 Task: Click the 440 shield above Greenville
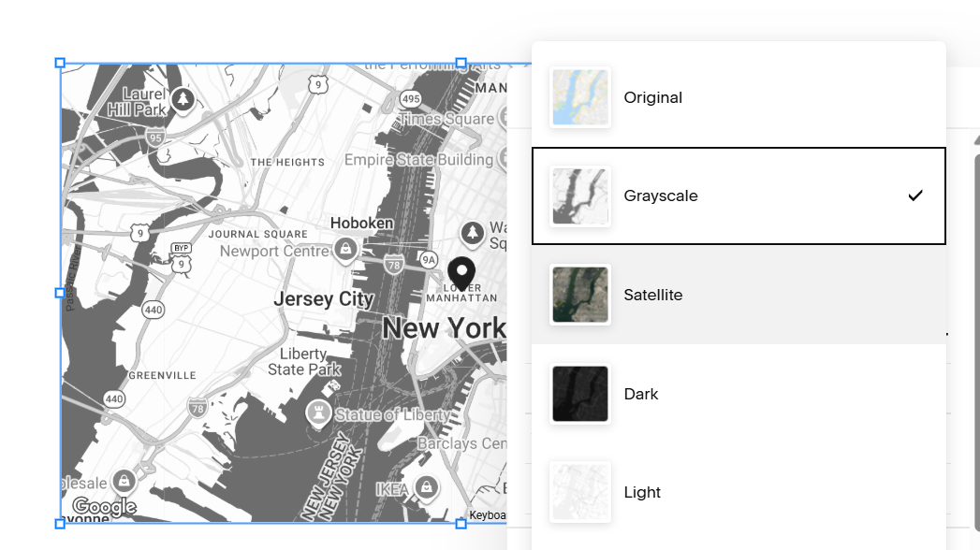click(154, 309)
